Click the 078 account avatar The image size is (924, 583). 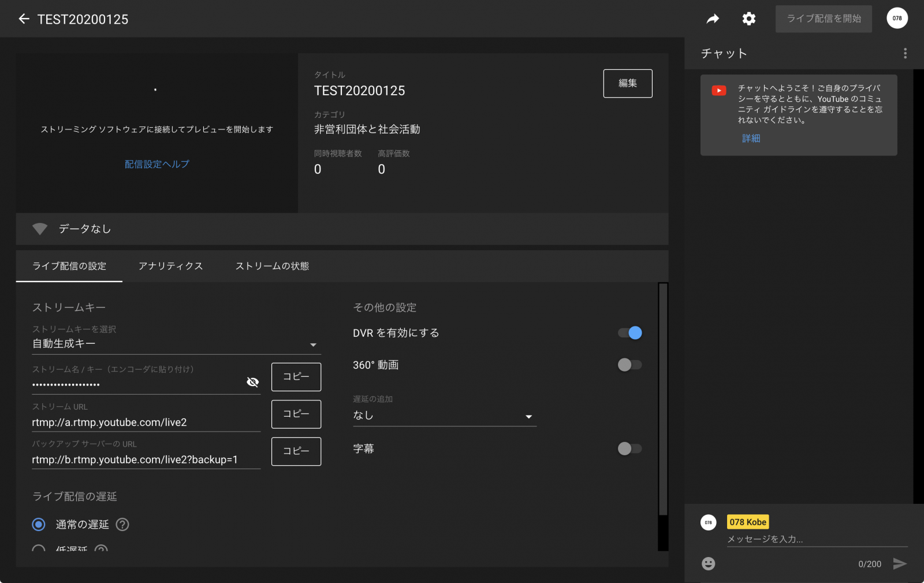click(896, 18)
